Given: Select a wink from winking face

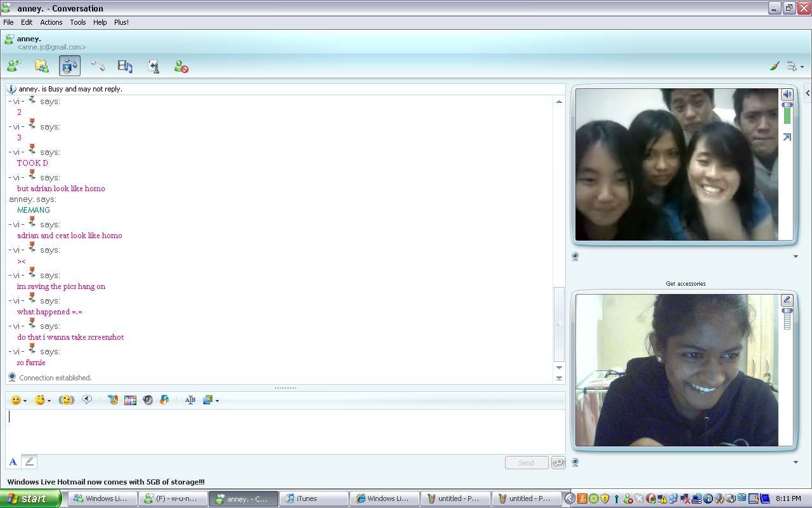Looking at the screenshot, I should click(x=40, y=400).
